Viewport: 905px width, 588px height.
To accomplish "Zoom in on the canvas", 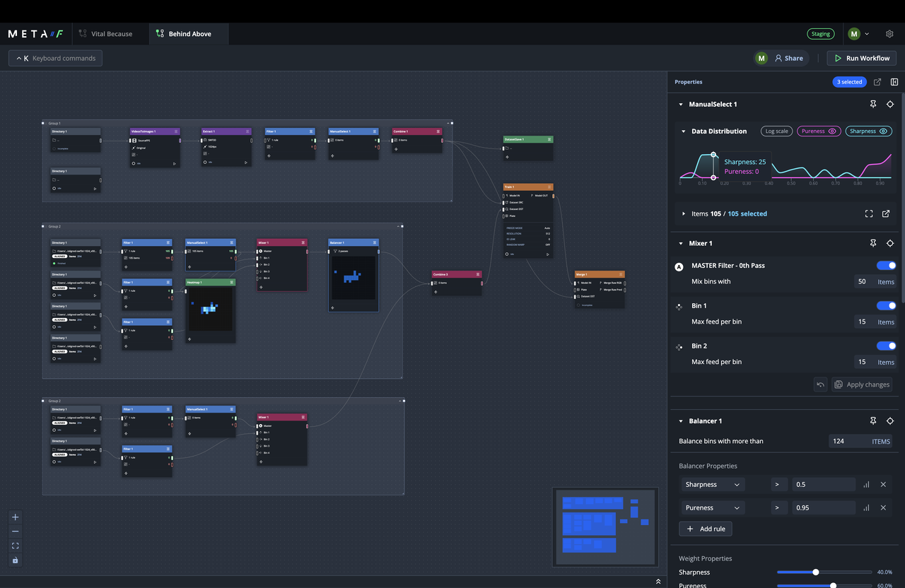I will pos(16,517).
